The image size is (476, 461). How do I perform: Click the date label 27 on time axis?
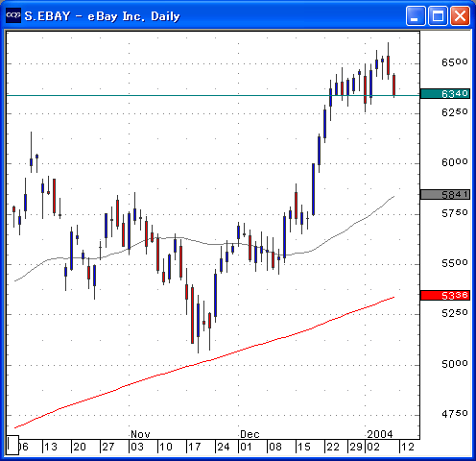[x=108, y=447]
